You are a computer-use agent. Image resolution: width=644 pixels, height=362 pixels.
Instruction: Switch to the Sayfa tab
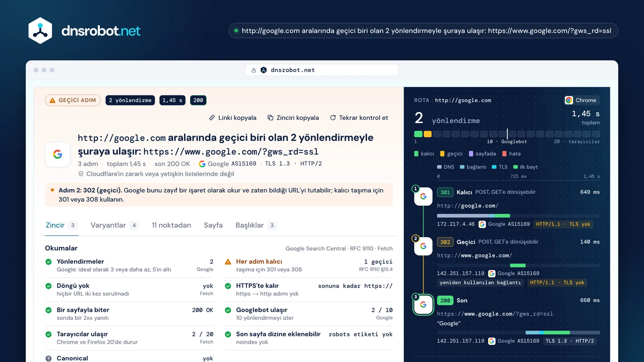[x=213, y=225]
